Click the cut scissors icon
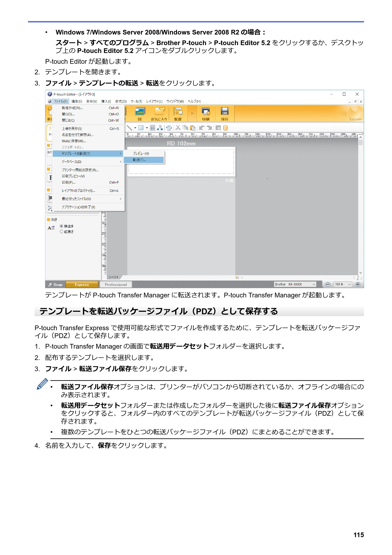 [178, 128]
